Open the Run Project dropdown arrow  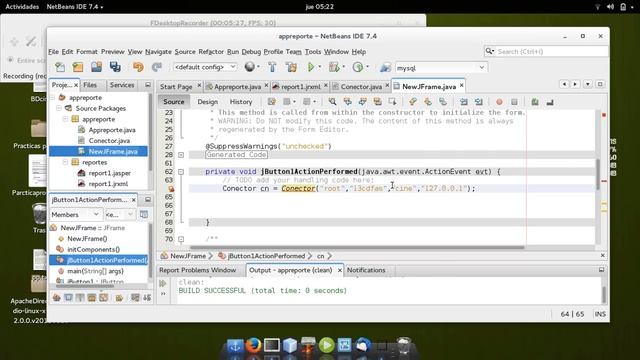pos(320,67)
